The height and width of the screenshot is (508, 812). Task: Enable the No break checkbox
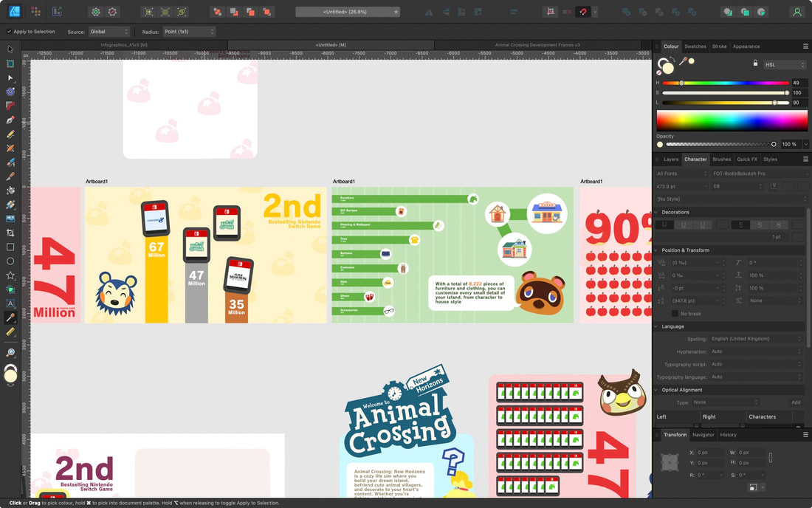[x=675, y=313]
